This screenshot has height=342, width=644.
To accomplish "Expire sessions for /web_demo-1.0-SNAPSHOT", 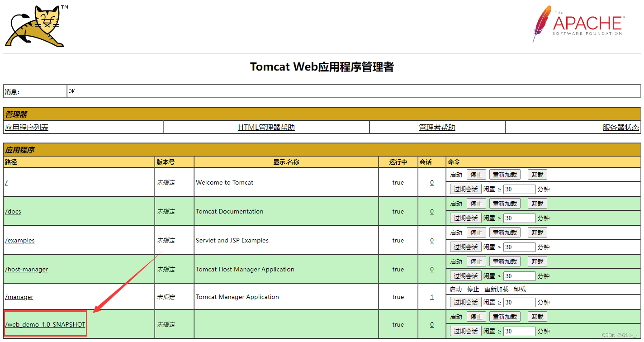I will pos(466,331).
